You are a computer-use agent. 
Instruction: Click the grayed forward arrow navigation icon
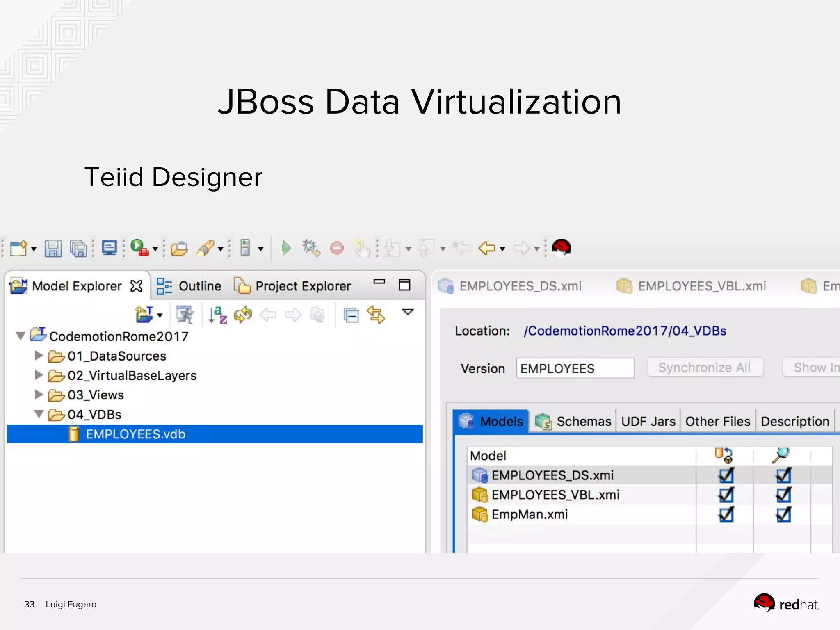point(522,248)
